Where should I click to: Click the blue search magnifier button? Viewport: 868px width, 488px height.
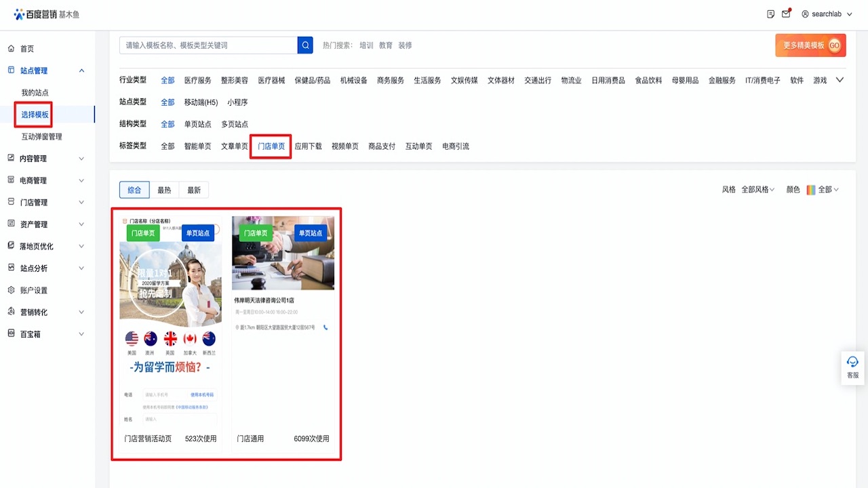pyautogui.click(x=305, y=45)
